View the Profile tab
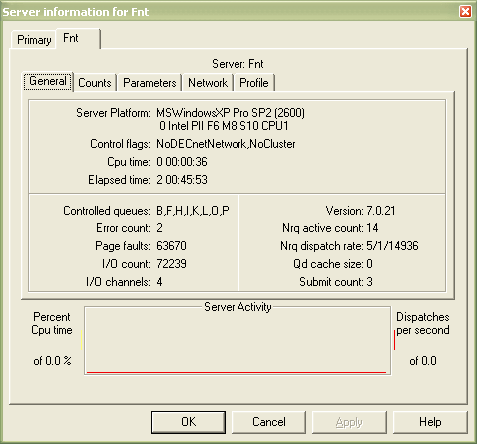 (254, 83)
